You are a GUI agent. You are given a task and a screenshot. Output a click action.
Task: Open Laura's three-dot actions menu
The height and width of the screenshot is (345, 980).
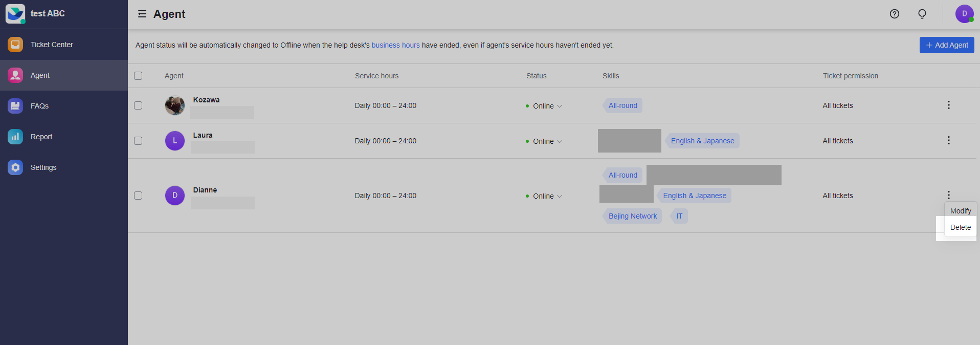click(949, 140)
